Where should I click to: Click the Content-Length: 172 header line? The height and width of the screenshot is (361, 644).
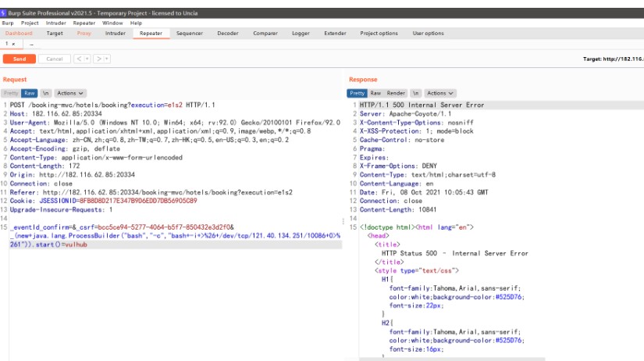tap(44, 166)
